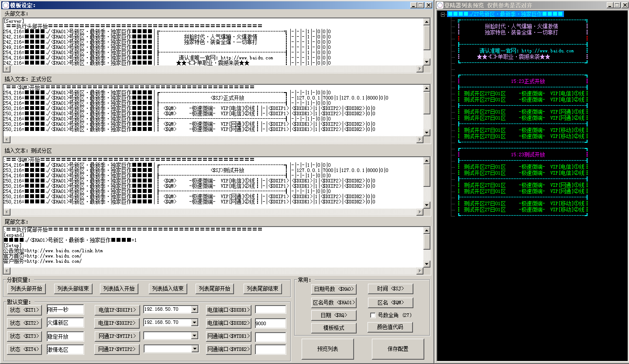
Task: Collapse the 27号新区 tree node in preview
Action: pyautogui.click(x=443, y=14)
